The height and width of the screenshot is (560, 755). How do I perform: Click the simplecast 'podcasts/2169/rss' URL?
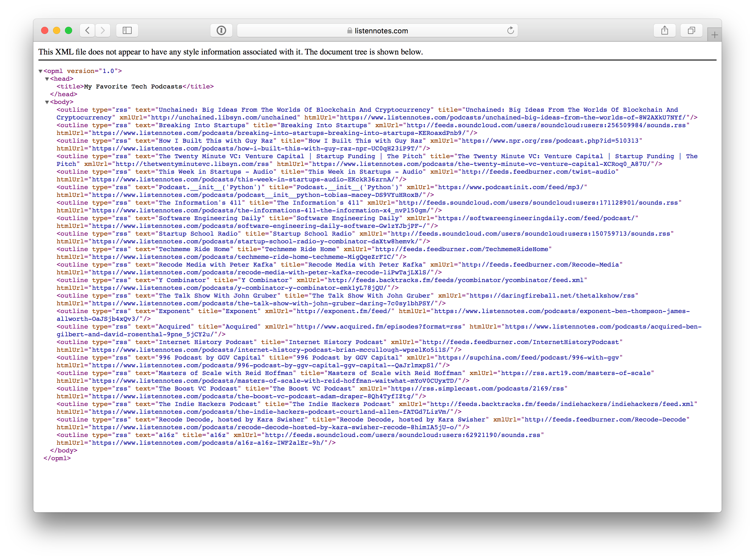pyautogui.click(x=477, y=388)
